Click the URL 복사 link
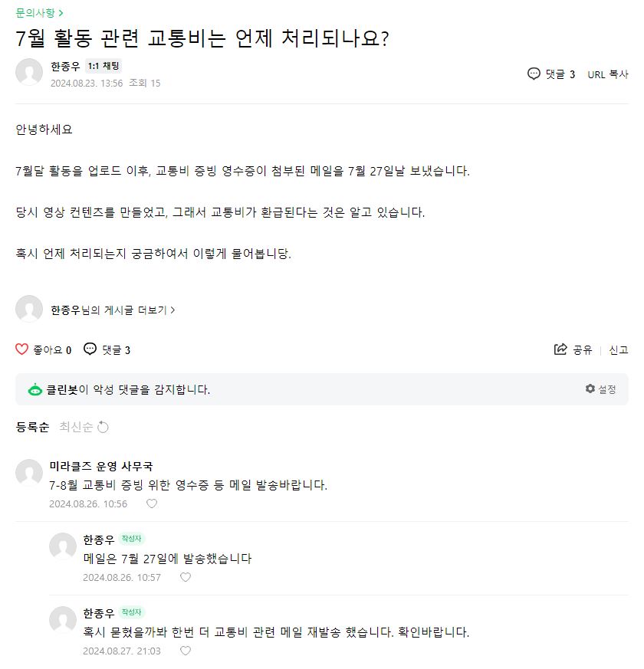 tap(608, 74)
